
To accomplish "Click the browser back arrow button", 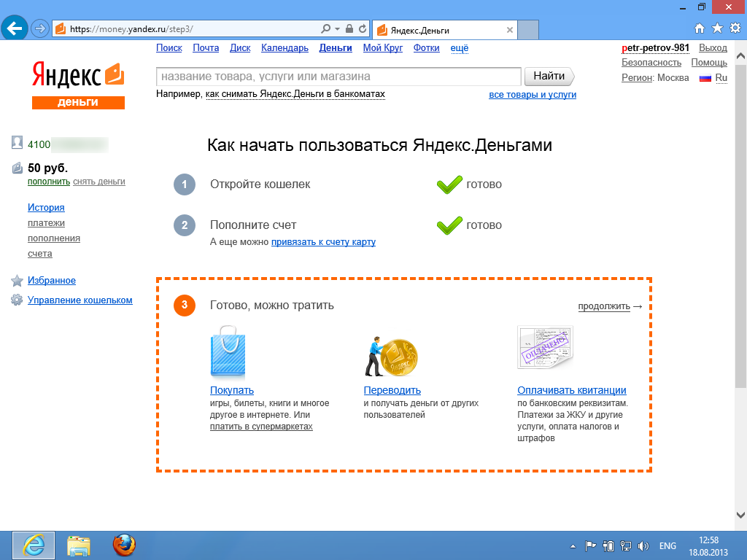I will (x=15, y=28).
